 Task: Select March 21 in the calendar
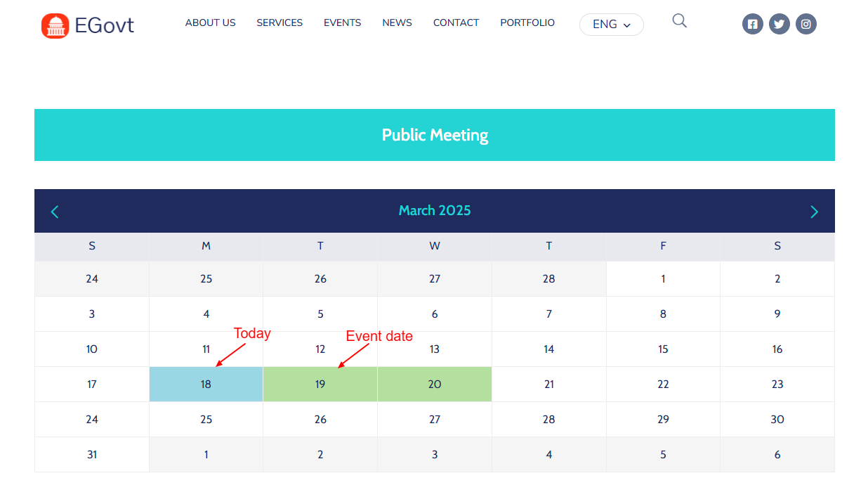point(549,384)
